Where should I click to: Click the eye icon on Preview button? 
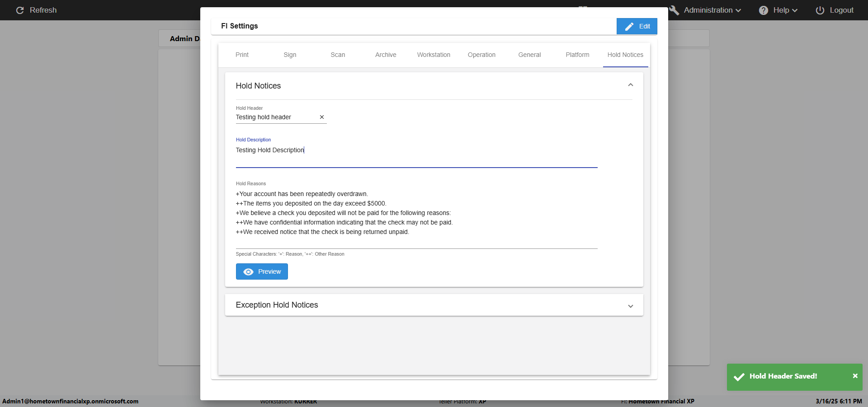pyautogui.click(x=248, y=272)
